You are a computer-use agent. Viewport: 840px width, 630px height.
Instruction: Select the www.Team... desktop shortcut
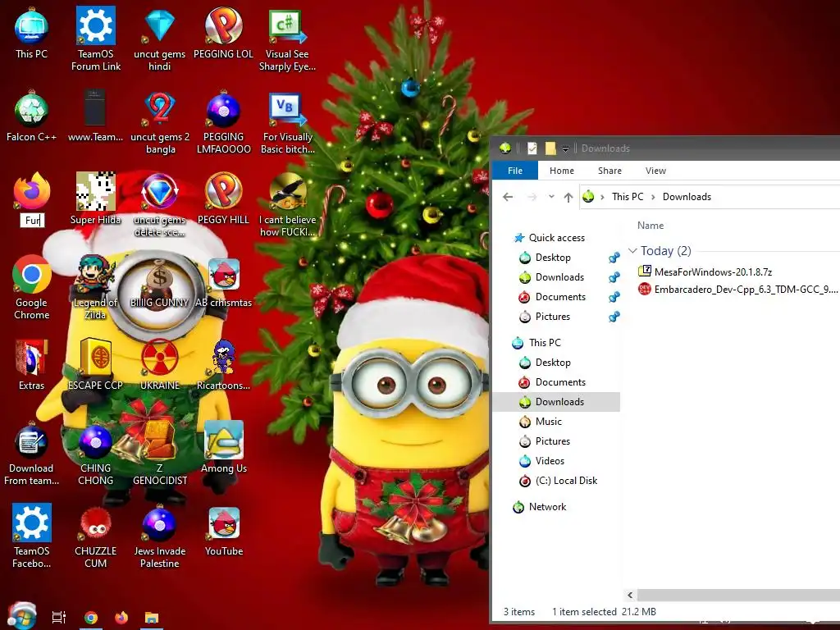tap(95, 116)
